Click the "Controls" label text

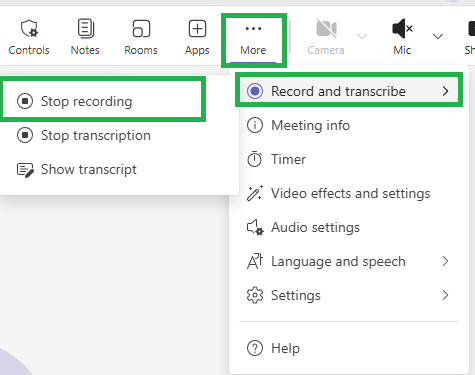pyautogui.click(x=29, y=50)
